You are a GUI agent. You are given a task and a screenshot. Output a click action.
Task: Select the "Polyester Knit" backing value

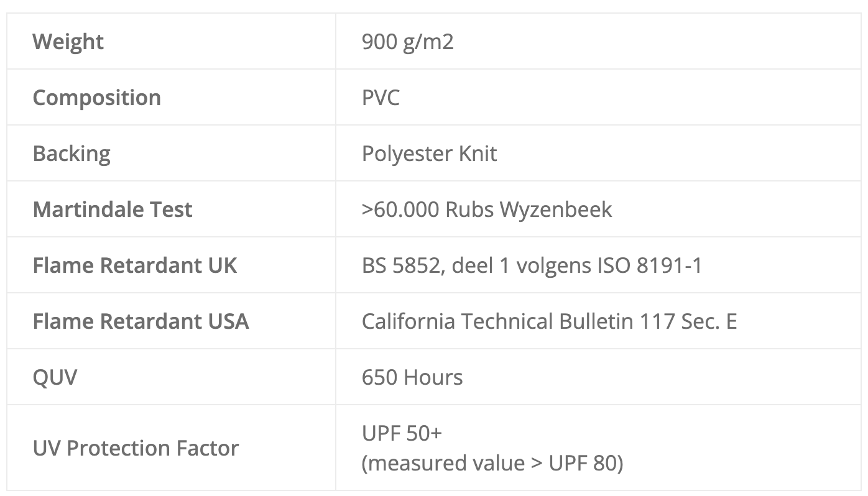[429, 154]
